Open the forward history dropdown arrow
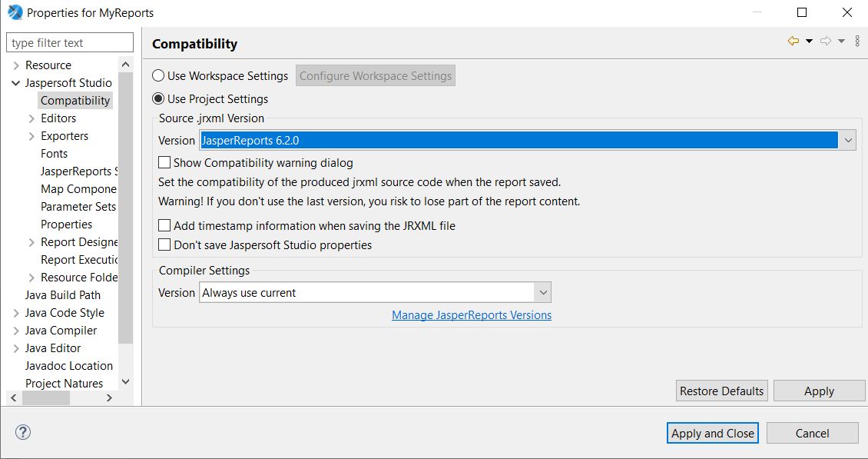868x459 pixels. pos(841,41)
